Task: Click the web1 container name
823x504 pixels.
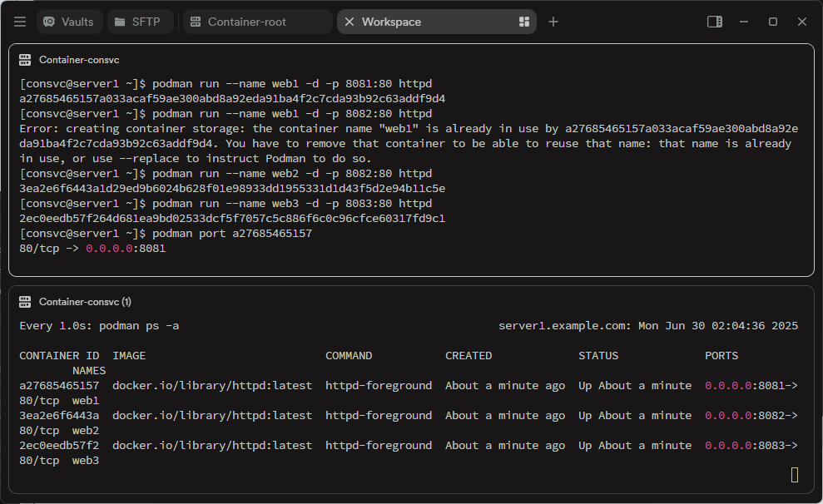Action: click(86, 400)
